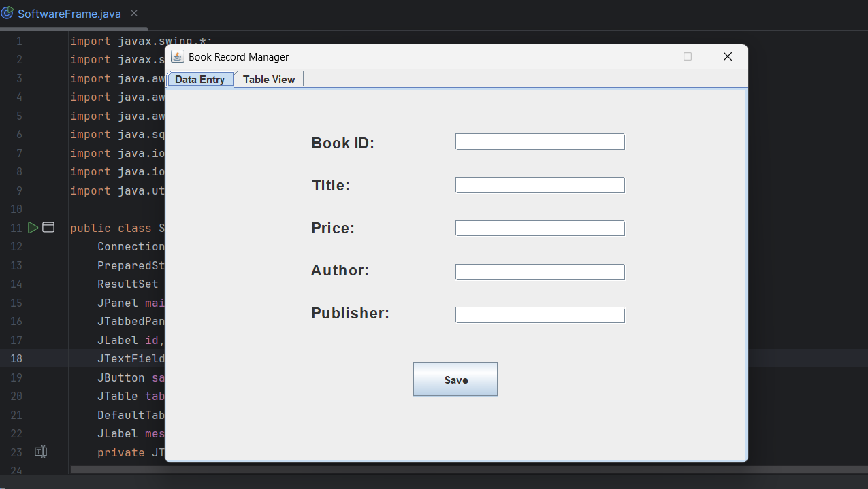Open the SoftwareFrame.java editor tab
The height and width of the screenshot is (489, 868).
69,14
